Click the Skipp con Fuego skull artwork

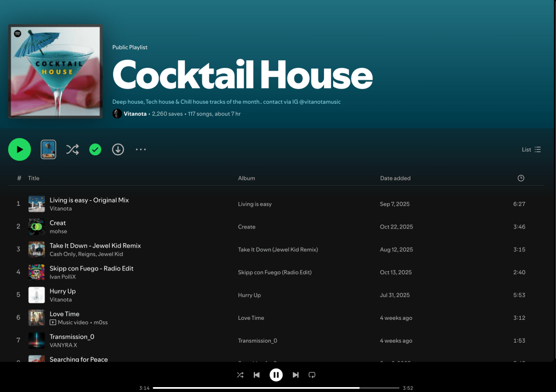[36, 272]
